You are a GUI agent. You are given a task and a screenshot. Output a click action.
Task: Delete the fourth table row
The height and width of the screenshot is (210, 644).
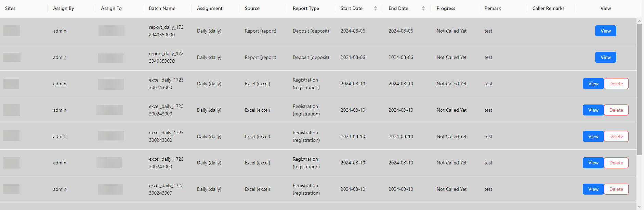(616, 110)
